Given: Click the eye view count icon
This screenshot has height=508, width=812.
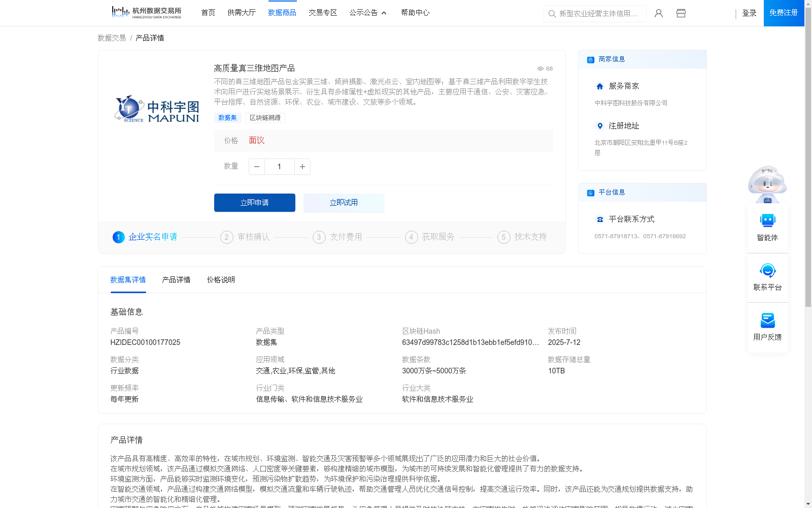Looking at the screenshot, I should pyautogui.click(x=540, y=69).
